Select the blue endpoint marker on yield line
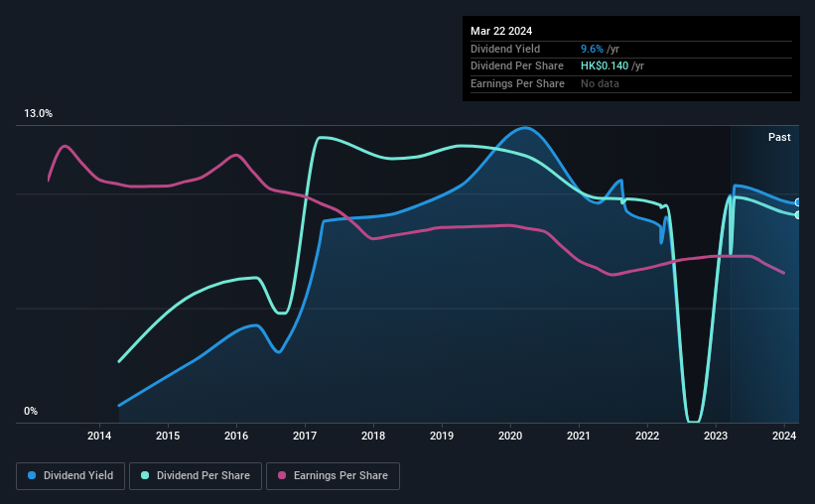815x504 pixels. point(798,202)
